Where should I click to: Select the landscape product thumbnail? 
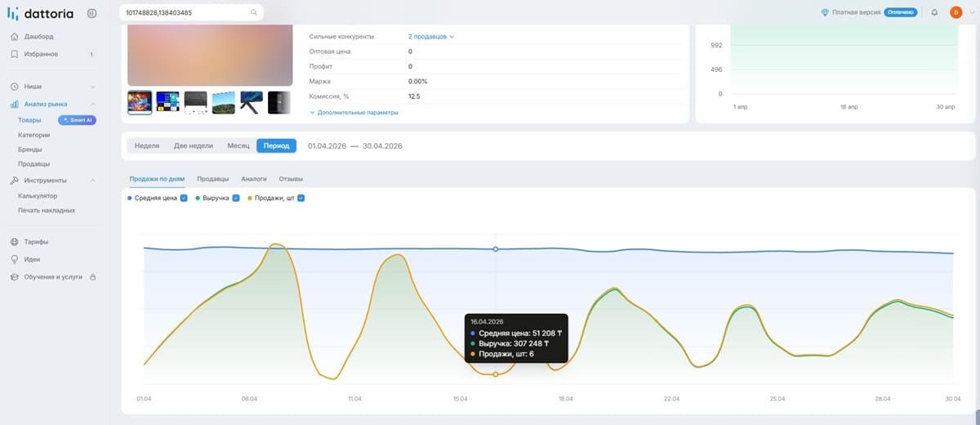coord(223,102)
